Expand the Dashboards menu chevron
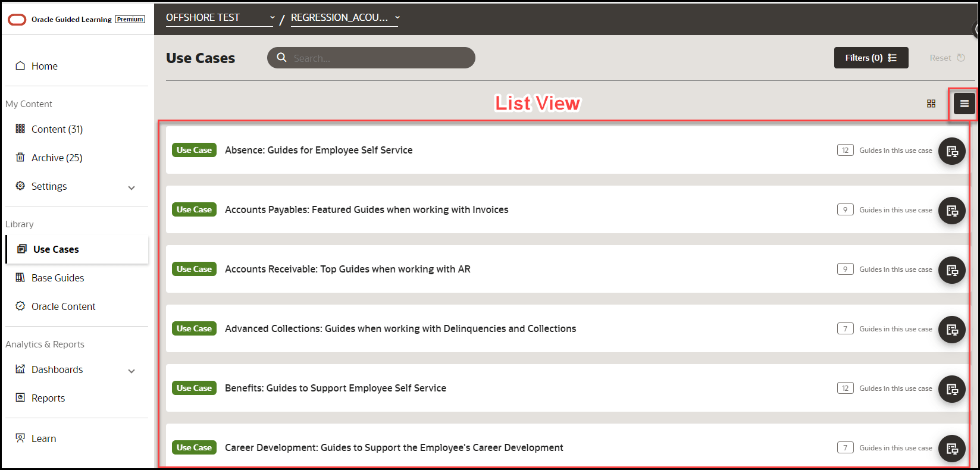 coord(131,371)
